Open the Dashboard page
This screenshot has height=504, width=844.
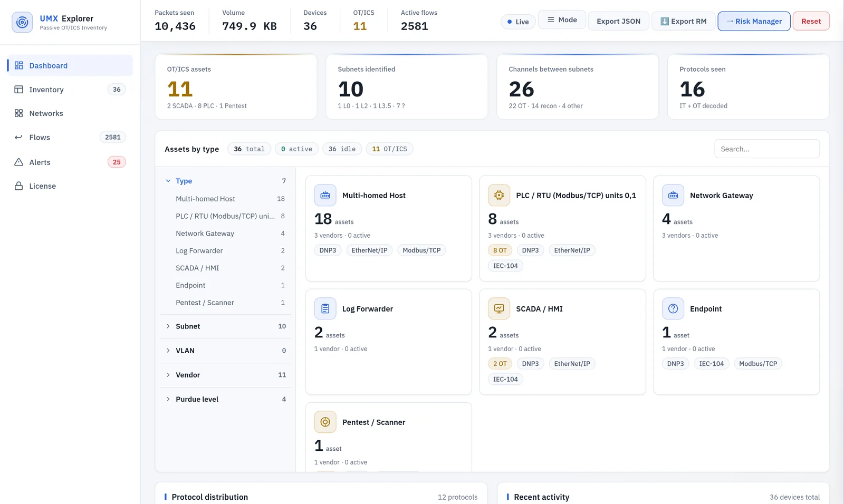pyautogui.click(x=70, y=65)
